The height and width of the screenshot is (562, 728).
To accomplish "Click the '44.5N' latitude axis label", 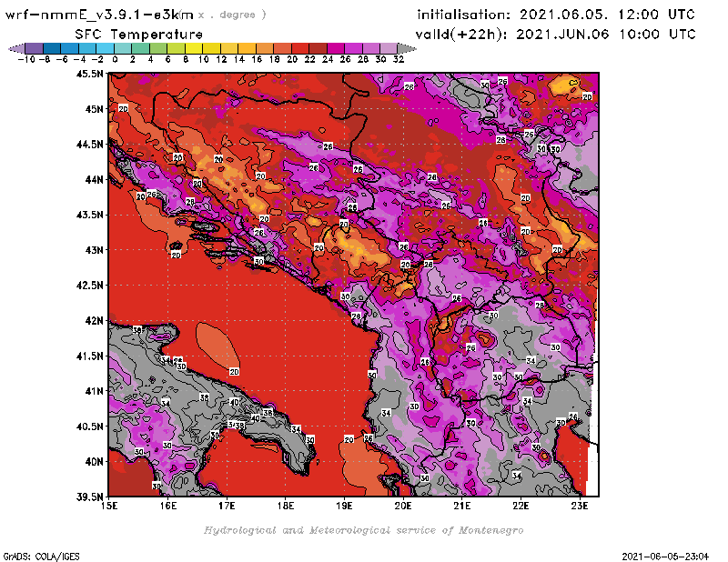I will 89,145.
